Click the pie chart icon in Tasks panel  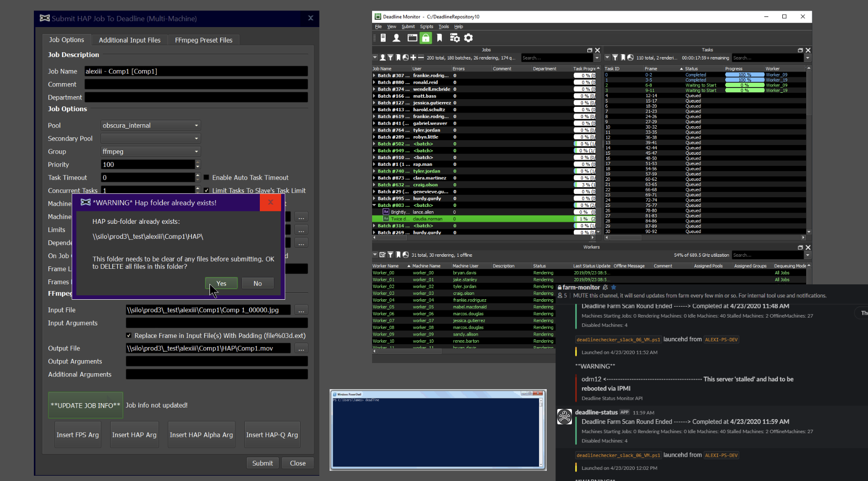point(630,58)
